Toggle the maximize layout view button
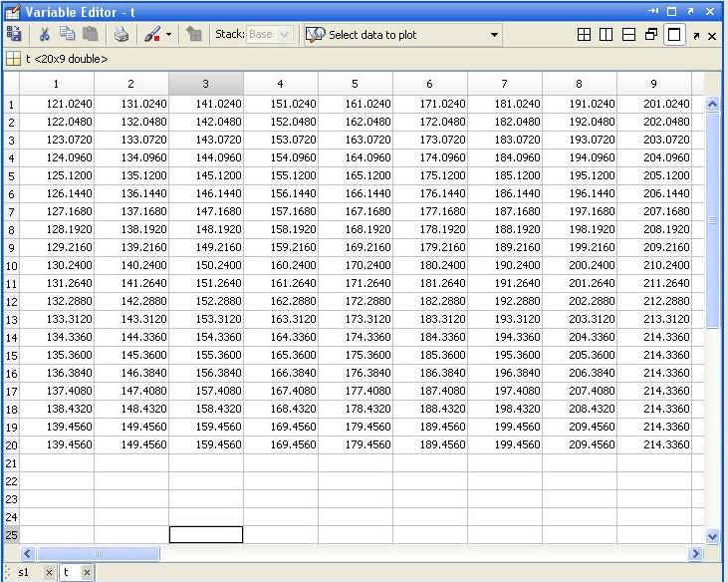 674,35
